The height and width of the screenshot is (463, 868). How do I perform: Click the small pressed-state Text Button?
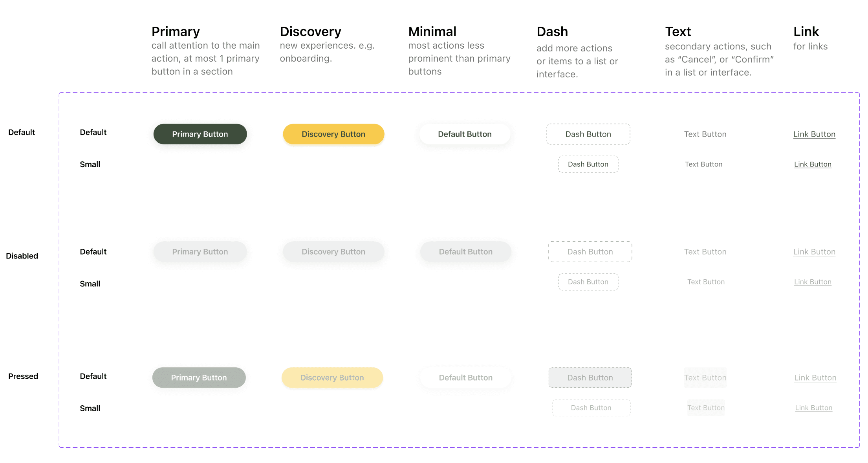coord(706,408)
